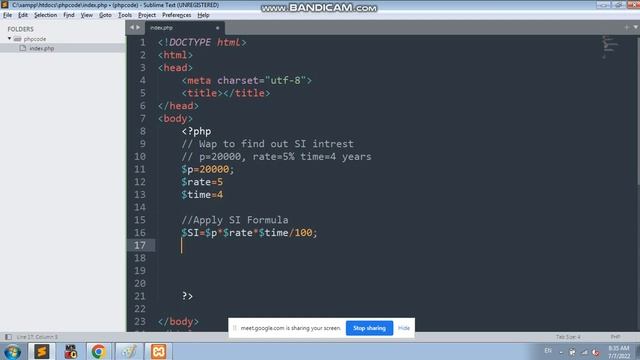Screen dimensions: 640x360
Task: Click the Sublime Text title bar icon
Action: coord(5,5)
